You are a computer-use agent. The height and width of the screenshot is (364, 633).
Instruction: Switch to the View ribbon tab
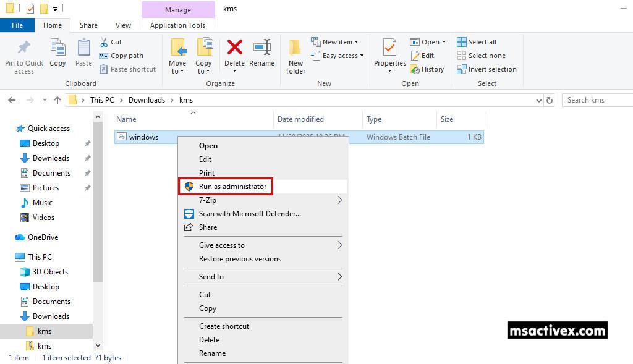click(x=123, y=25)
